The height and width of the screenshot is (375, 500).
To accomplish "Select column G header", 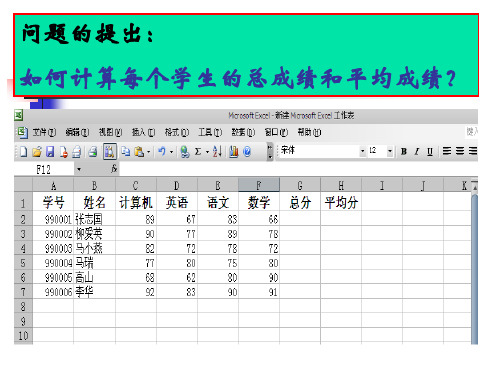I will pos(300,185).
